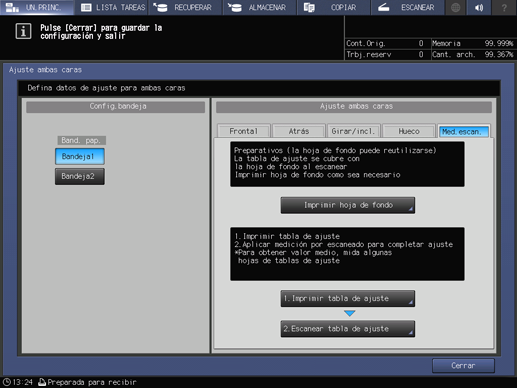Switch to COPIAR copy mode
Image resolution: width=517 pixels, height=388 pixels.
334,7
